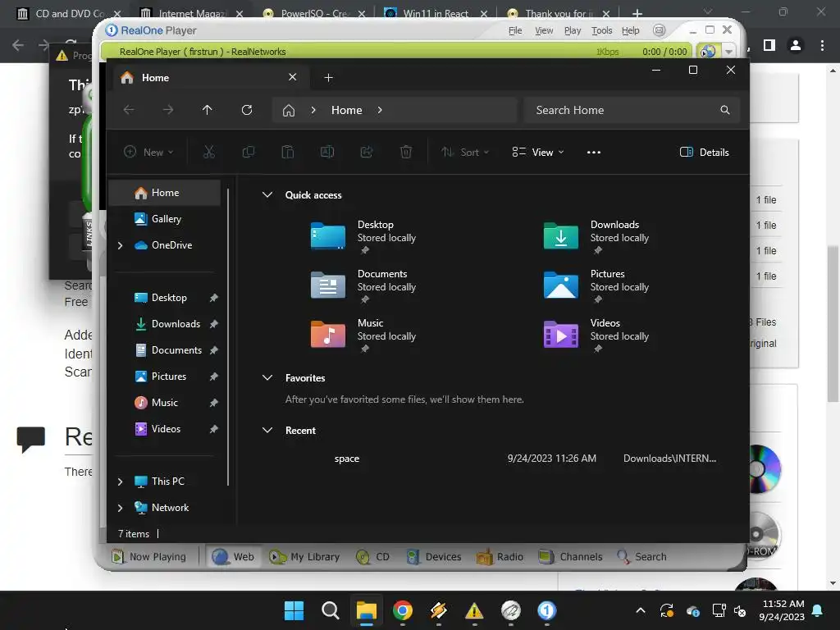The height and width of the screenshot is (630, 840).
Task: Click the home icon in address bar
Action: (289, 111)
